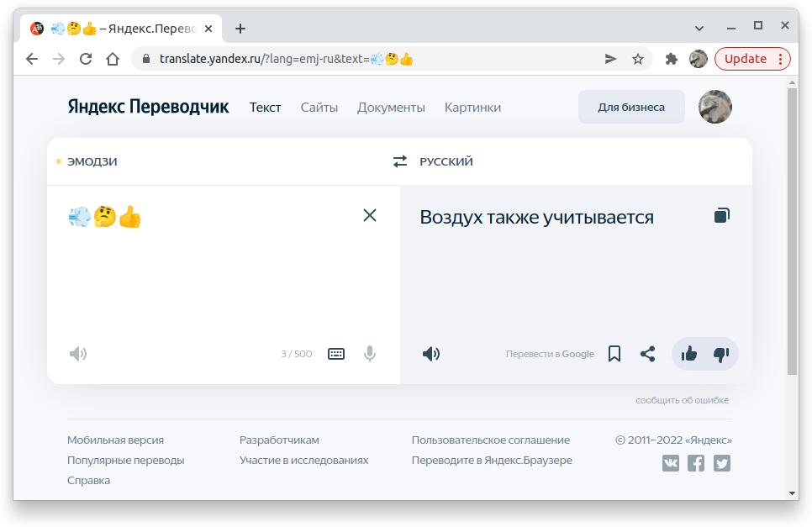Reload the translator page
Screen dimensions: 812x527
point(86,59)
